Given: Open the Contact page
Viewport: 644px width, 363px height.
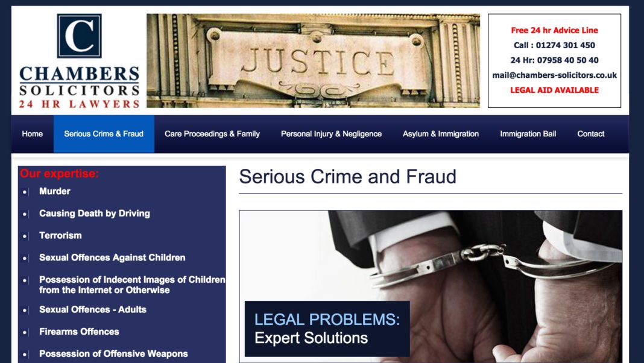Looking at the screenshot, I should (590, 134).
